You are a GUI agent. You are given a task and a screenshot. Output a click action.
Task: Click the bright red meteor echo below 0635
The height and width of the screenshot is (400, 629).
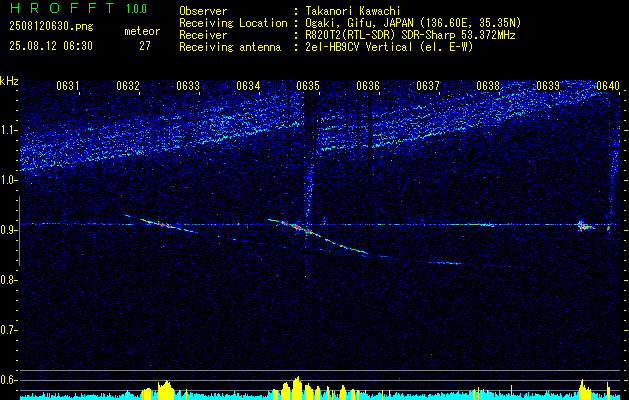click(299, 227)
